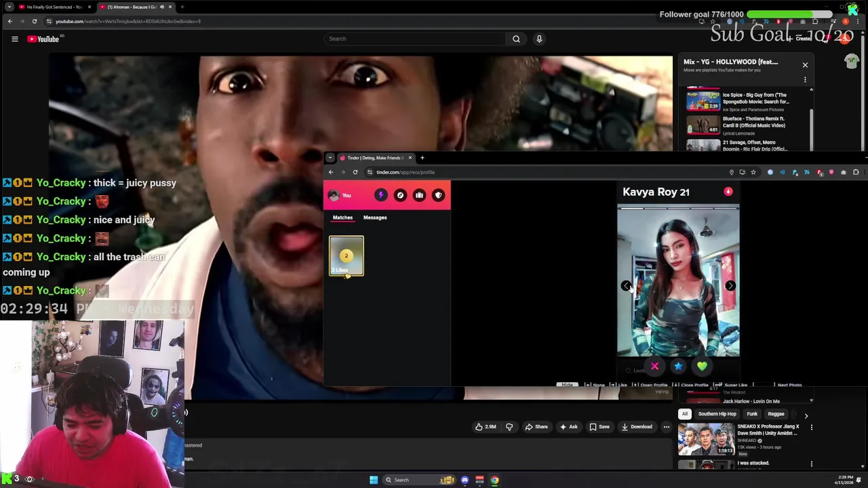Select the 'All' recommendation chip
The height and width of the screenshot is (488, 868).
685,414
